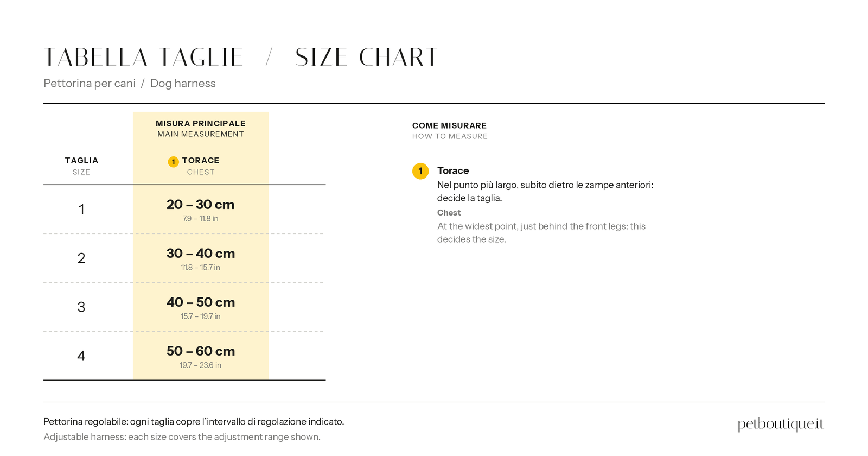The height and width of the screenshot is (456, 868).
Task: Click the petboutique.it logo
Action: coord(781,424)
